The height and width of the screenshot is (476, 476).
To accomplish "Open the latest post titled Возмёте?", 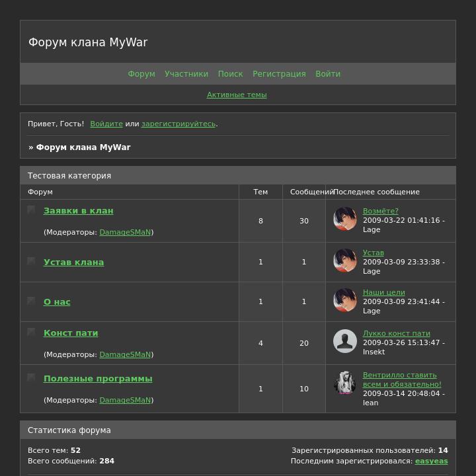I will click(380, 211).
